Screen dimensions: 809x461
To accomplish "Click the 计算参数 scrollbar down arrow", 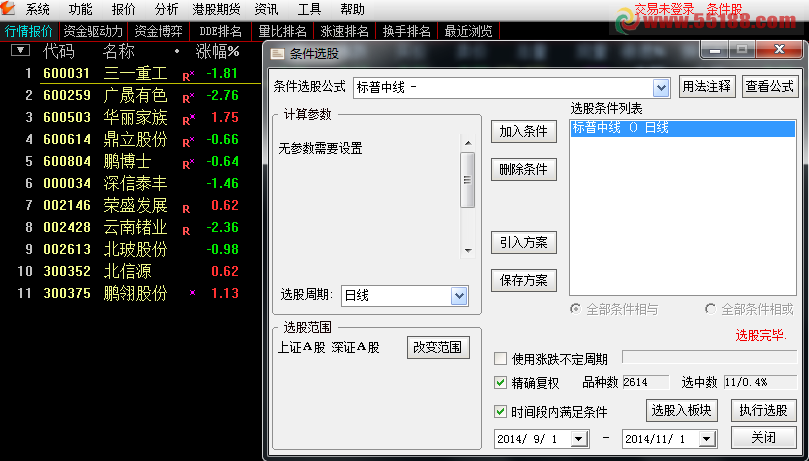I will (x=468, y=251).
